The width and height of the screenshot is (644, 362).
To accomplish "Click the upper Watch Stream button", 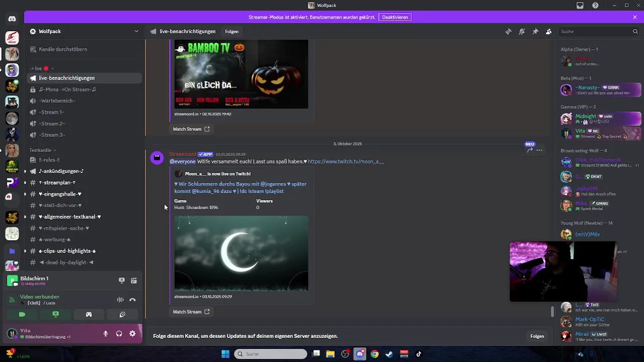I will (191, 129).
